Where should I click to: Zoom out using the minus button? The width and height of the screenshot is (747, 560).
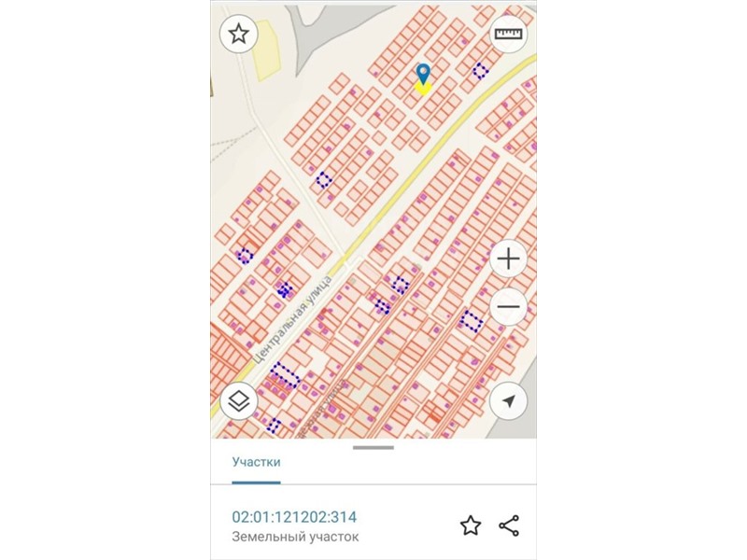[x=509, y=307]
